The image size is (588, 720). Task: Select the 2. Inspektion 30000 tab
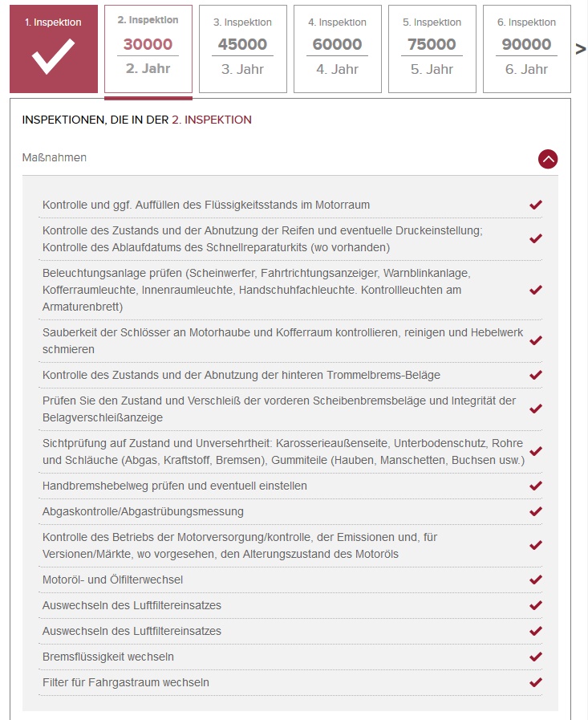point(148,50)
